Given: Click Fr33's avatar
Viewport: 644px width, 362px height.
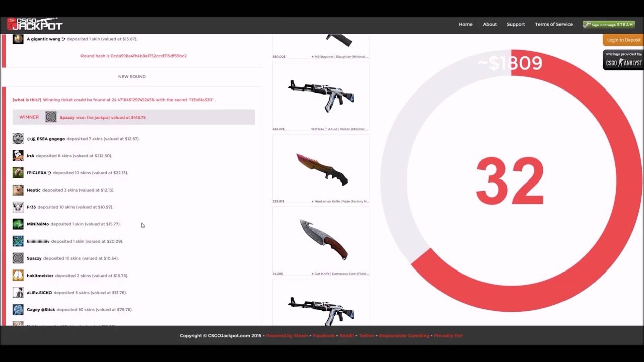Looking at the screenshot, I should pyautogui.click(x=18, y=207).
